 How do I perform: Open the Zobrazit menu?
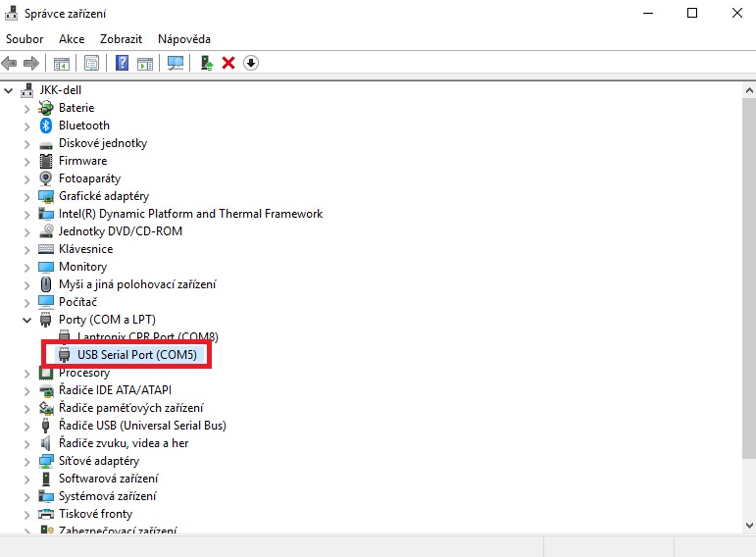[121, 39]
